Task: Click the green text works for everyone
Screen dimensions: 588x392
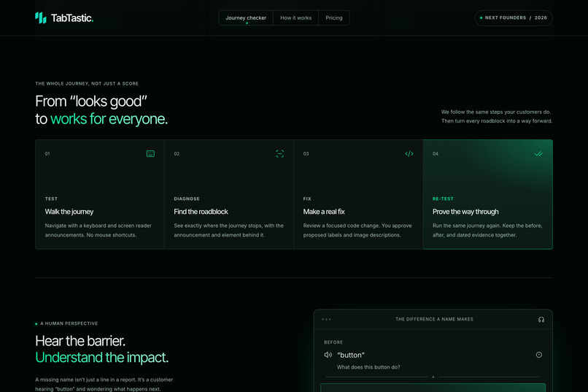Action: pyautogui.click(x=109, y=119)
